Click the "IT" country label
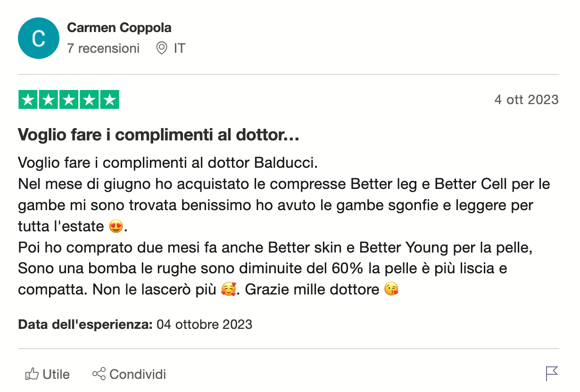 pyautogui.click(x=179, y=48)
